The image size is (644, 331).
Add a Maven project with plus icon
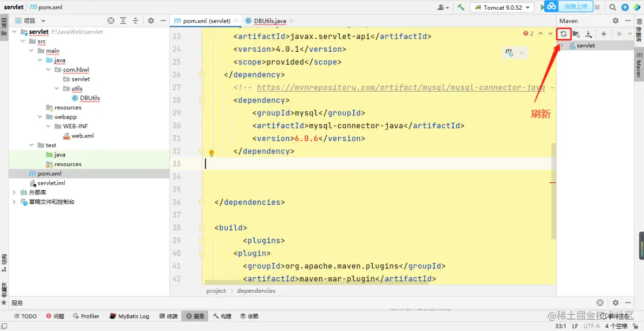pos(604,33)
